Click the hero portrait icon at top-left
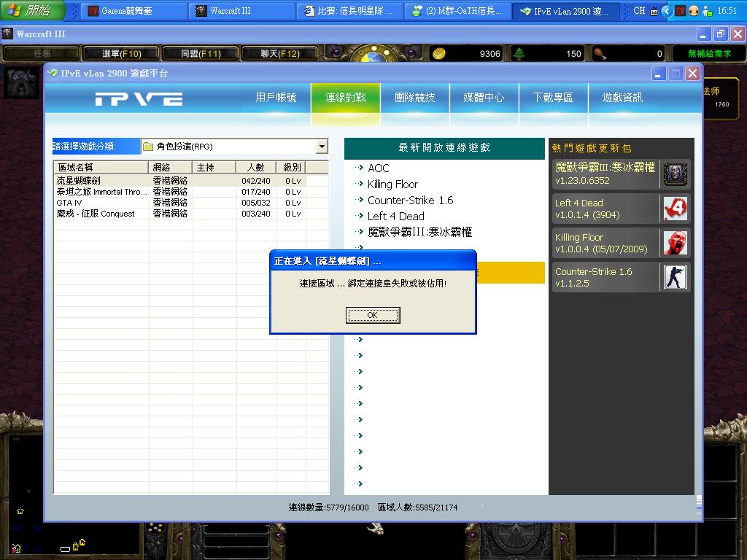 21,83
